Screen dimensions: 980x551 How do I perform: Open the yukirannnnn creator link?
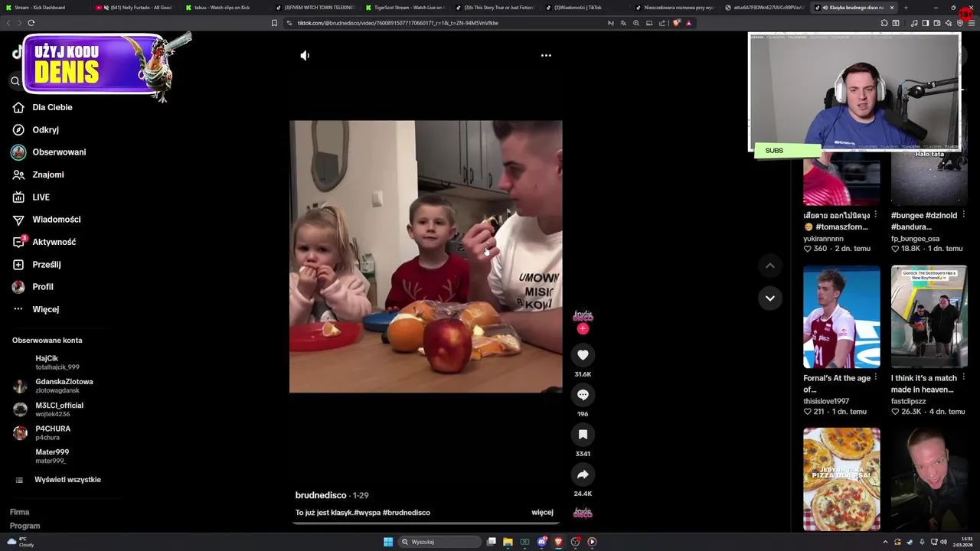823,239
